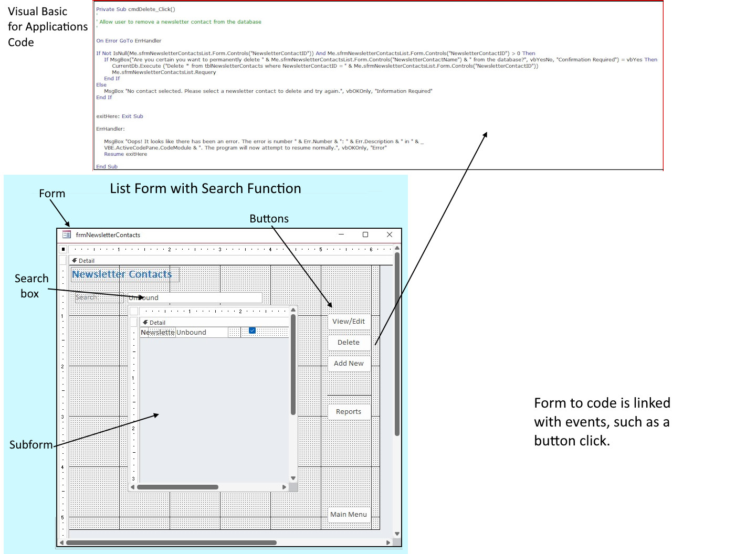Click the Delete button
The width and height of the screenshot is (756, 554).
[x=348, y=342]
